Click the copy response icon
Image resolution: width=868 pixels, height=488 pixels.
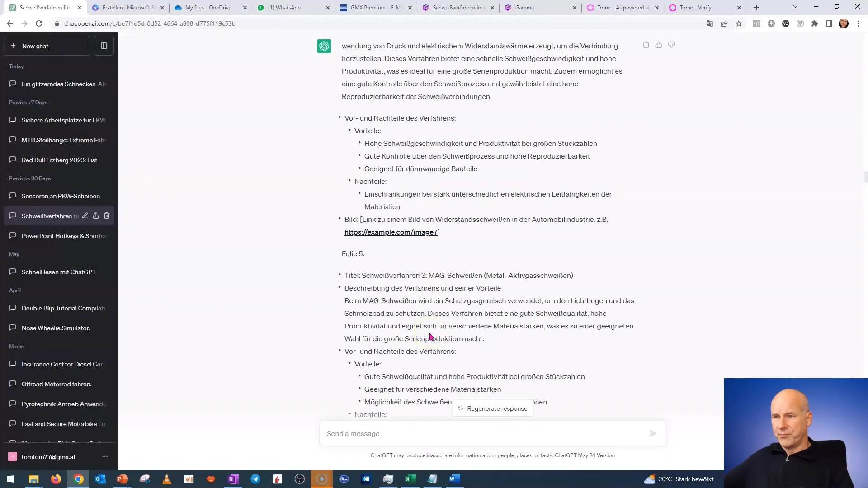click(x=646, y=45)
